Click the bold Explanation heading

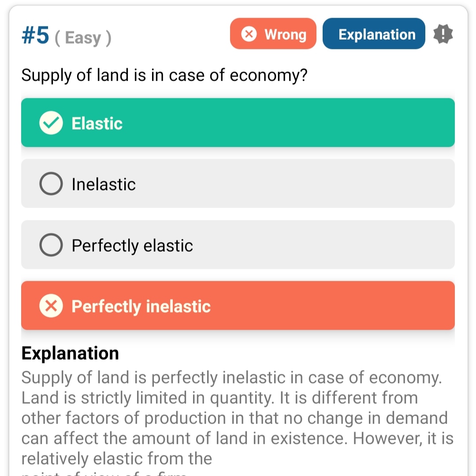pos(70,353)
